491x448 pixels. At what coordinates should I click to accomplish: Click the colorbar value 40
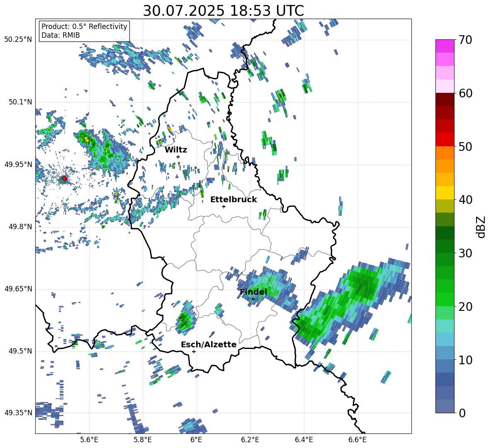(x=465, y=200)
